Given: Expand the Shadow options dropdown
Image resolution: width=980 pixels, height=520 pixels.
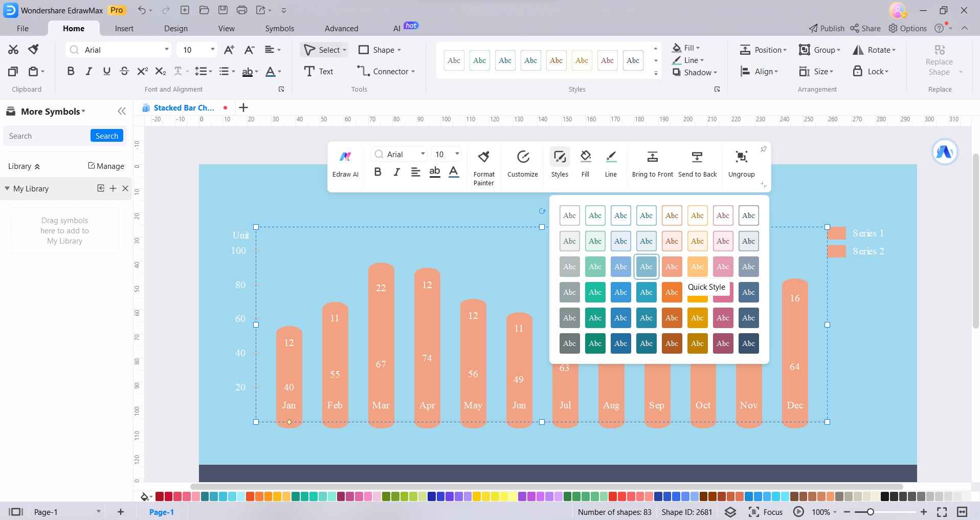Looking at the screenshot, I should [714, 73].
